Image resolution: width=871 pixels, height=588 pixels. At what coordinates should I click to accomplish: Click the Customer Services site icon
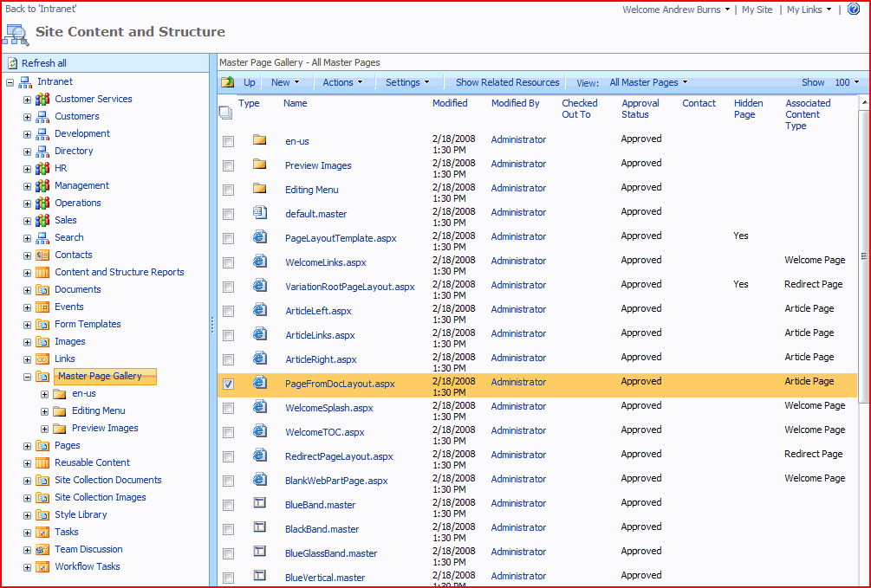pyautogui.click(x=42, y=99)
